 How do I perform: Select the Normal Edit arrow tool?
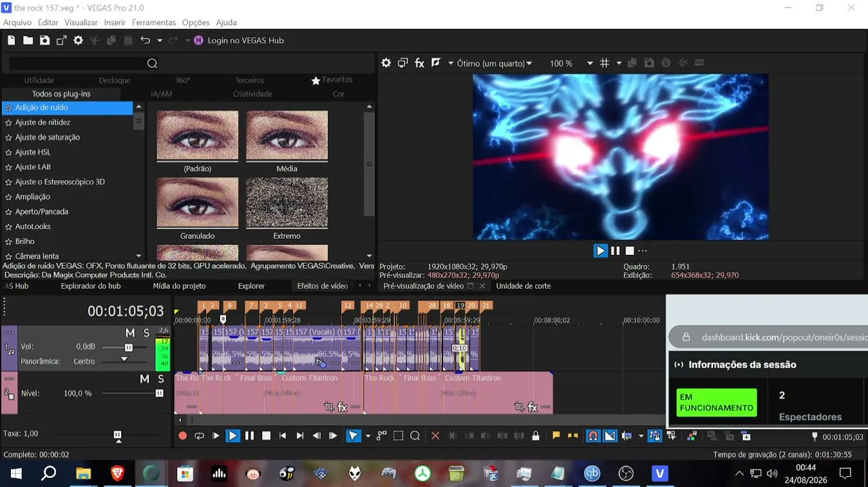click(x=353, y=436)
